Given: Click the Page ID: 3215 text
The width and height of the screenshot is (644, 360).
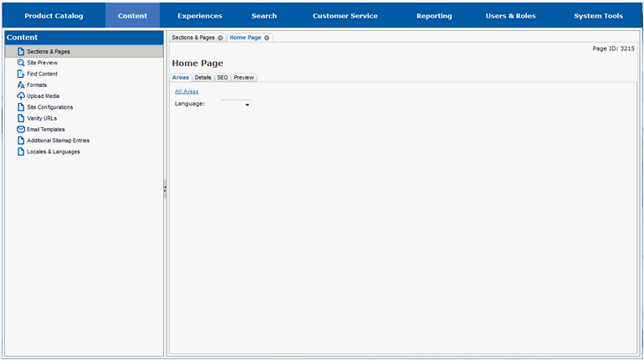Looking at the screenshot, I should pos(613,49).
